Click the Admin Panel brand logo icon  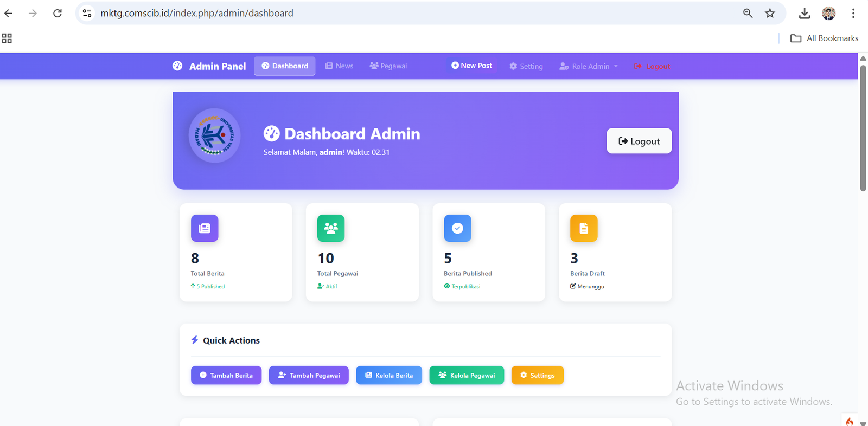[177, 66]
